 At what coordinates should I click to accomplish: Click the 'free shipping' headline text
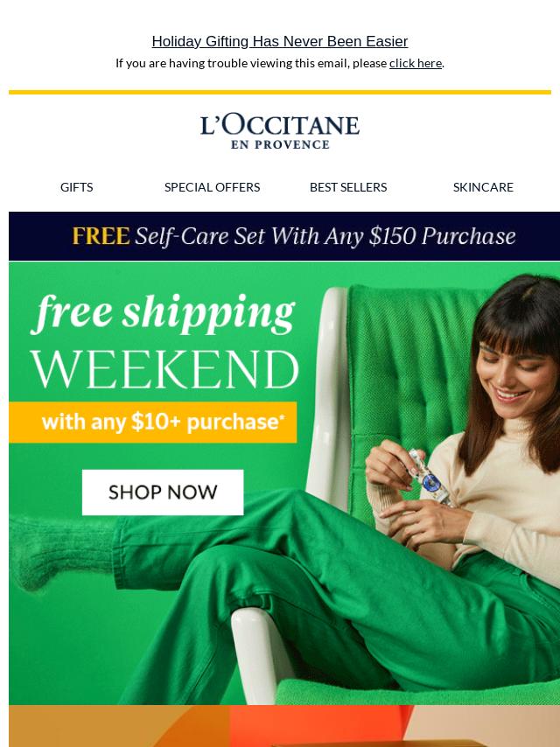[164, 313]
